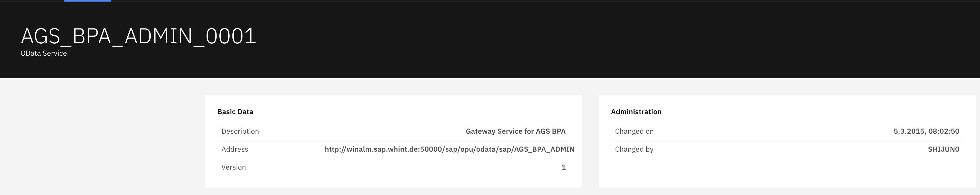Image resolution: width=980 pixels, height=195 pixels.
Task: Click the version number value 1
Action: tap(564, 167)
